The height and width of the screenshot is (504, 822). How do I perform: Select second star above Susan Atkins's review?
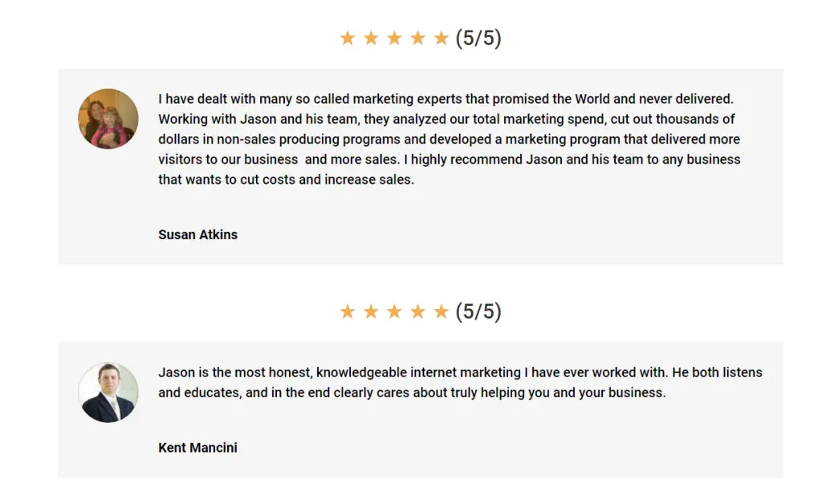click(x=371, y=39)
